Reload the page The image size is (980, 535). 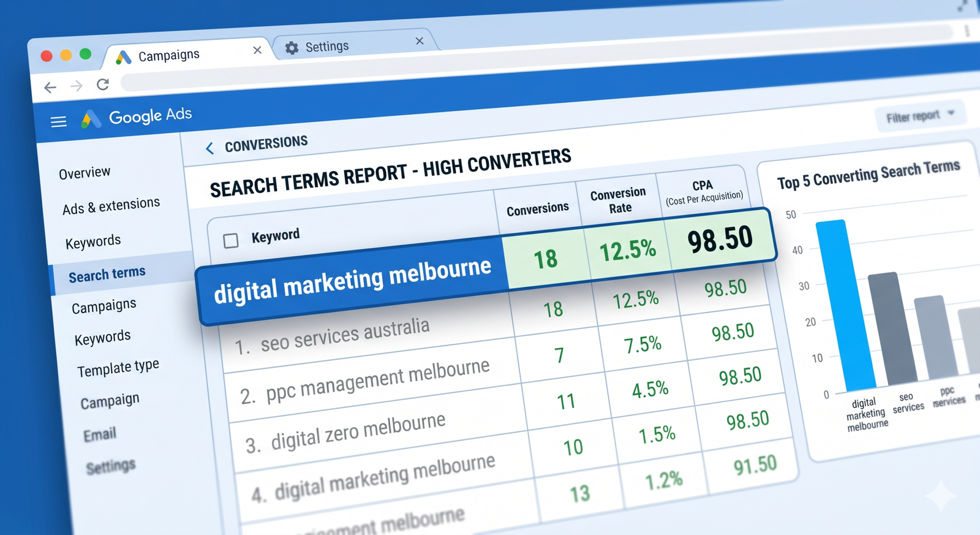103,84
